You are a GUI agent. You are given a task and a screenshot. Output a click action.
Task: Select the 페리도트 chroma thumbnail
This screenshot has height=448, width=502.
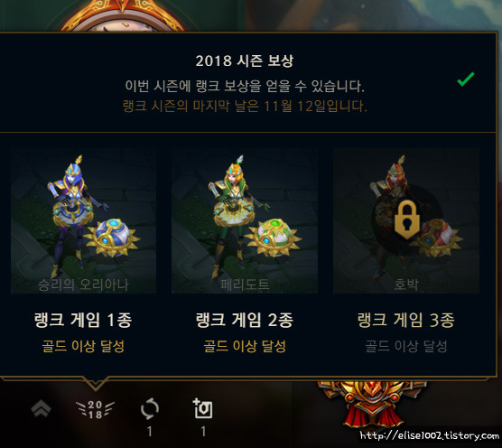click(245, 220)
